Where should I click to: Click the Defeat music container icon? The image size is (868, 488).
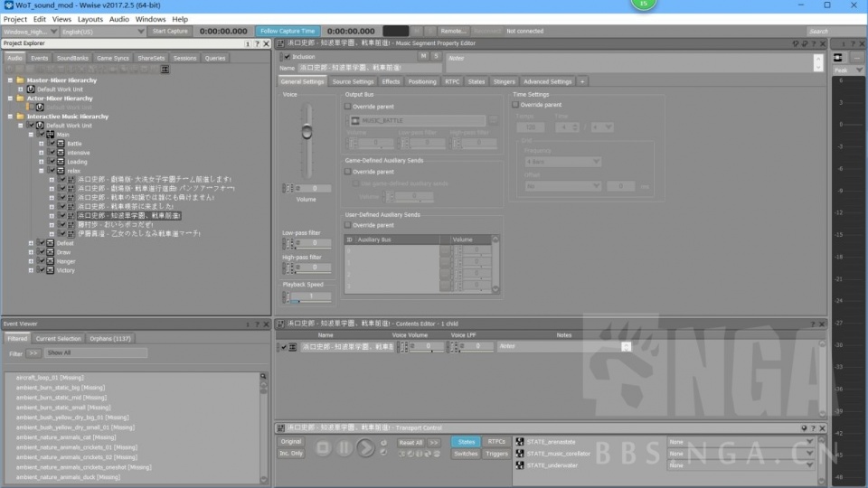coord(51,243)
